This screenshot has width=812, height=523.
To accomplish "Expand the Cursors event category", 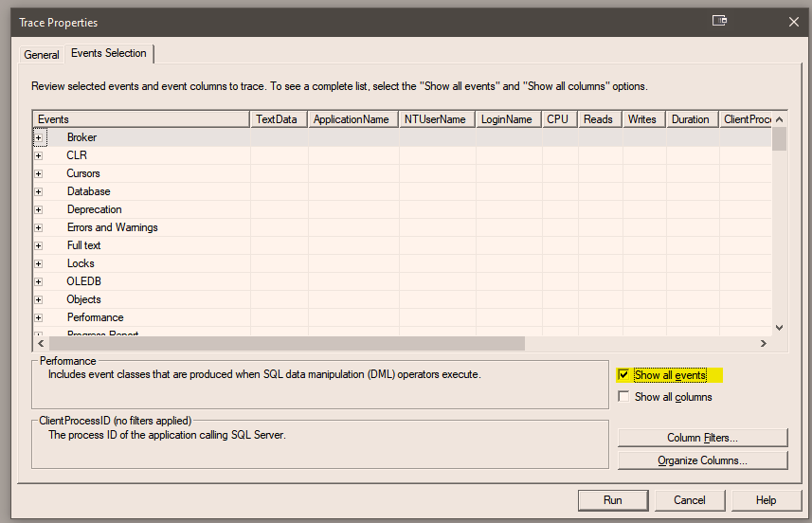I will [38, 174].
